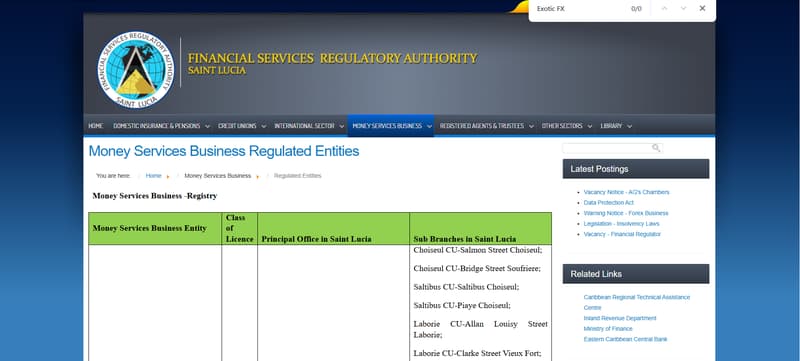Expand Credit Unions dropdown arrow
Screen dimensions: 800x361
pyautogui.click(x=263, y=126)
